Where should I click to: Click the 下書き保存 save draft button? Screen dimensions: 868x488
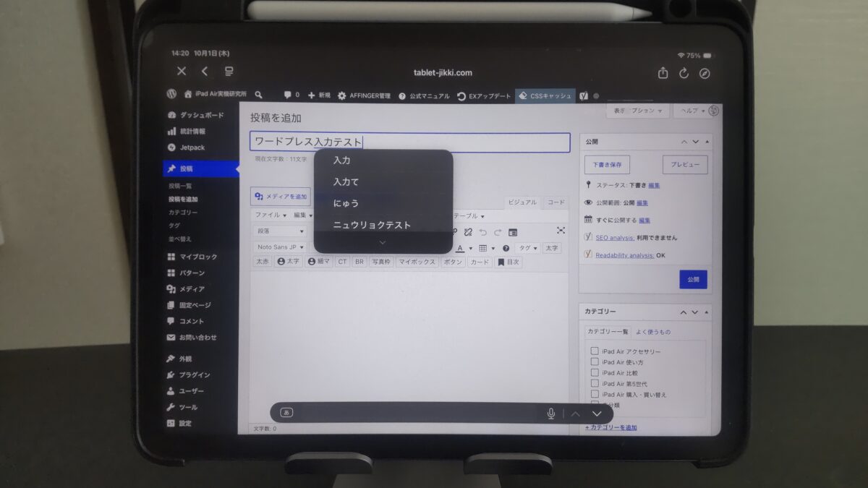point(608,165)
